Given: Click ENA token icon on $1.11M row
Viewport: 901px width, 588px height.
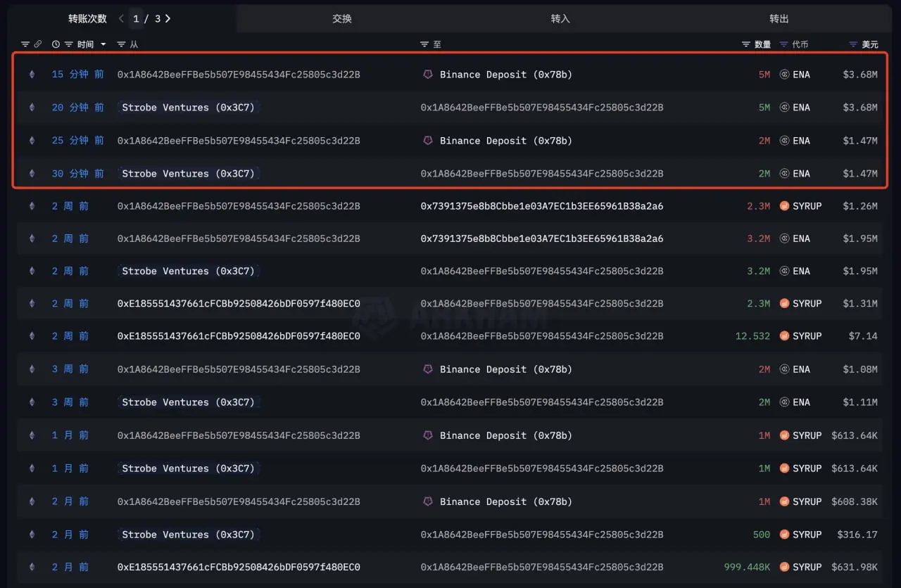Looking at the screenshot, I should [x=784, y=402].
